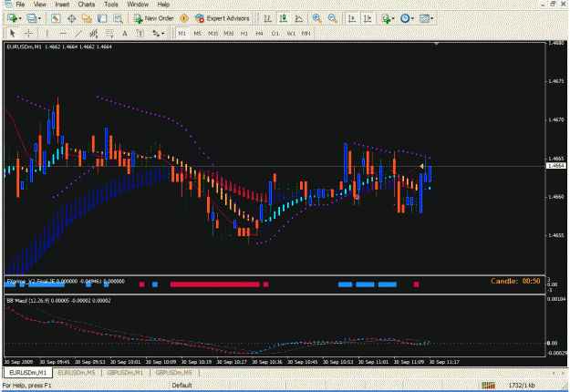The width and height of the screenshot is (570, 392).
Task: Switch to the MN timeframe
Action: 306,34
